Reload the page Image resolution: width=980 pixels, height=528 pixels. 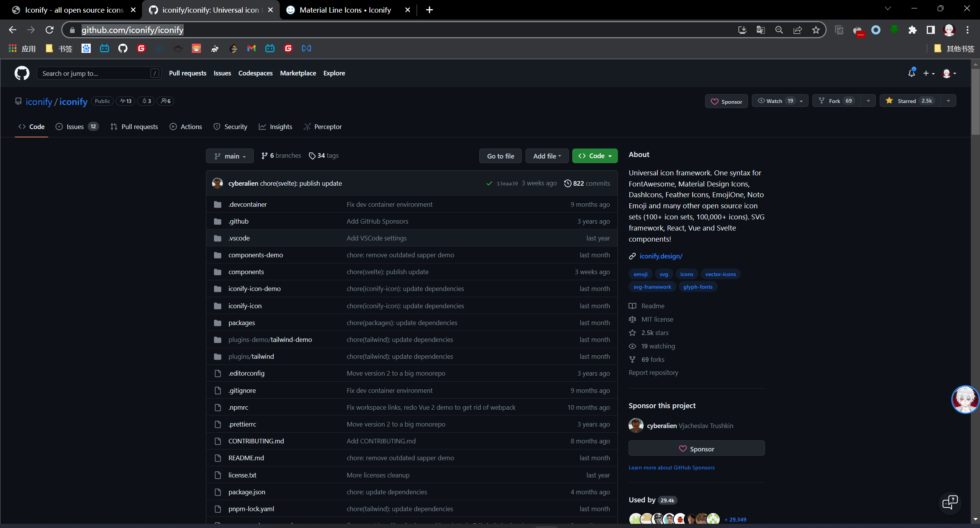[x=49, y=30]
